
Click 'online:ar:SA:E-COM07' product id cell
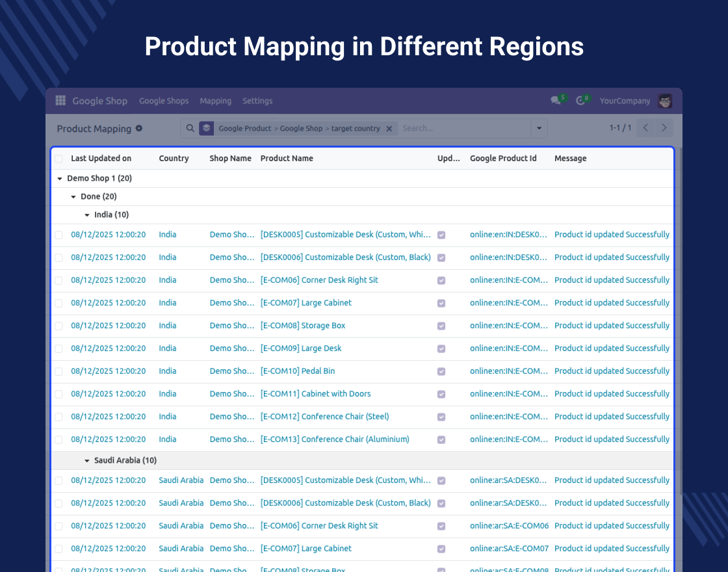(x=510, y=549)
